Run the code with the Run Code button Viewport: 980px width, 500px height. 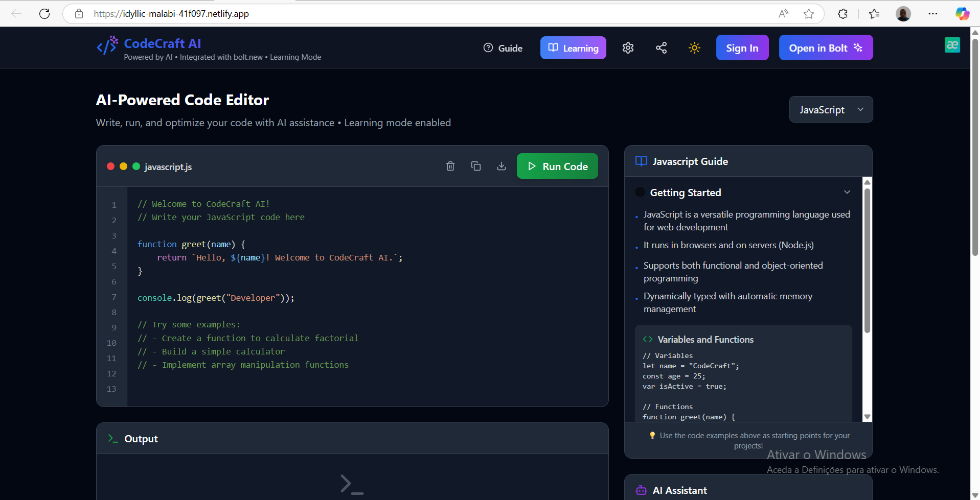[557, 166]
